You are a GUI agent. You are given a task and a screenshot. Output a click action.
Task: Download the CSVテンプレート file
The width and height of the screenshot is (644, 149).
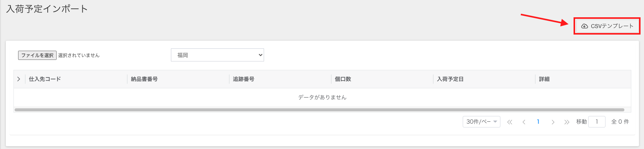(x=607, y=26)
